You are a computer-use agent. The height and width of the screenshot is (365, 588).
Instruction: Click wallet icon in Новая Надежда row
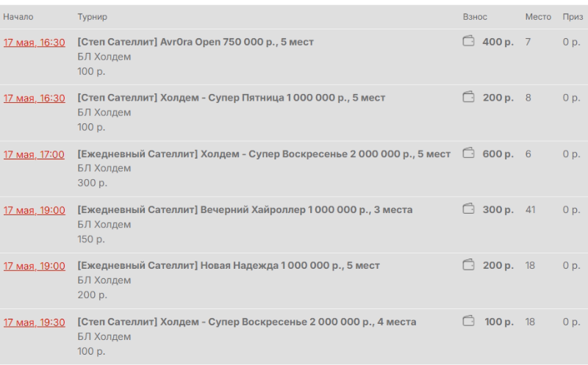468,264
